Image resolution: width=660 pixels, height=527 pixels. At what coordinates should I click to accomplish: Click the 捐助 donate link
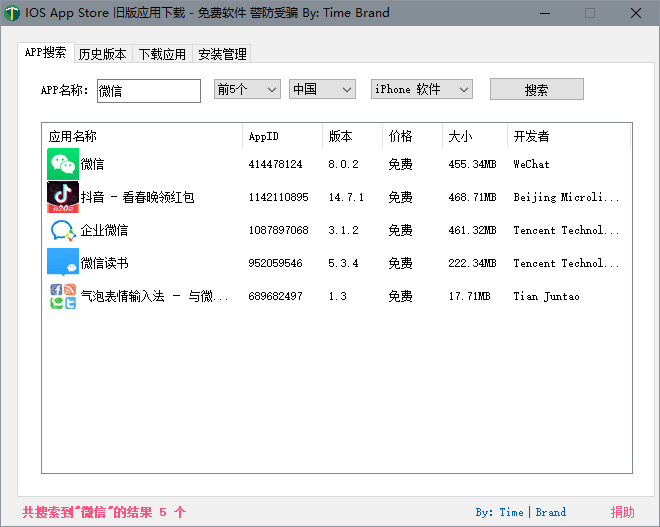623,512
